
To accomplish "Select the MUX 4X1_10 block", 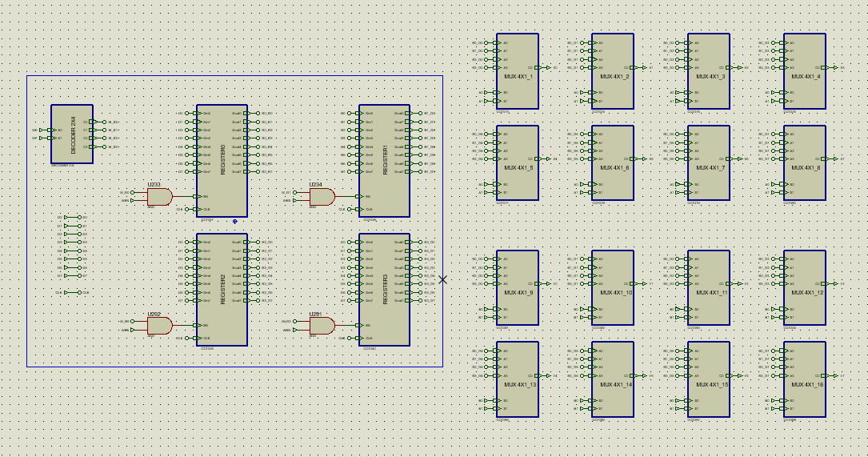I will 613,287.
